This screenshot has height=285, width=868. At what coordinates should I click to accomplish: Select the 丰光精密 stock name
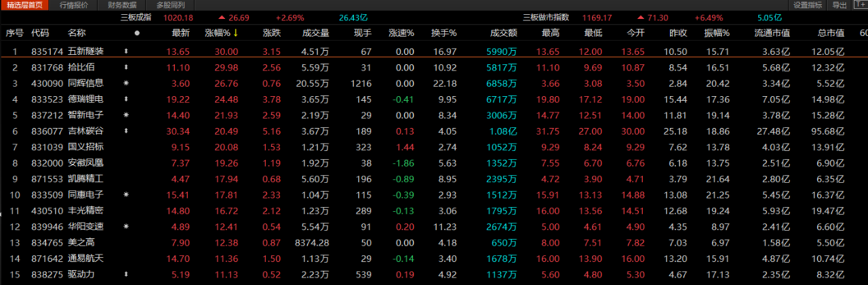coord(86,211)
